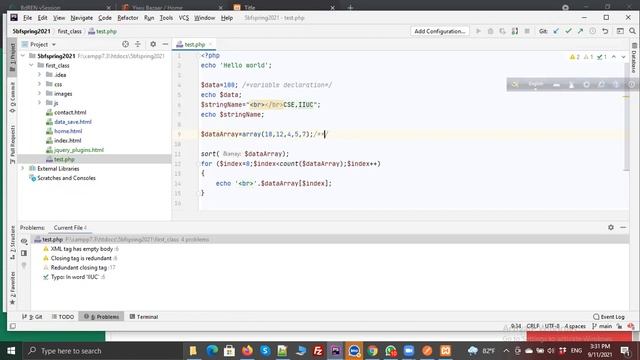The image size is (640, 360).
Task: Select 'XML tag has empty body' problem
Action: (x=81, y=249)
